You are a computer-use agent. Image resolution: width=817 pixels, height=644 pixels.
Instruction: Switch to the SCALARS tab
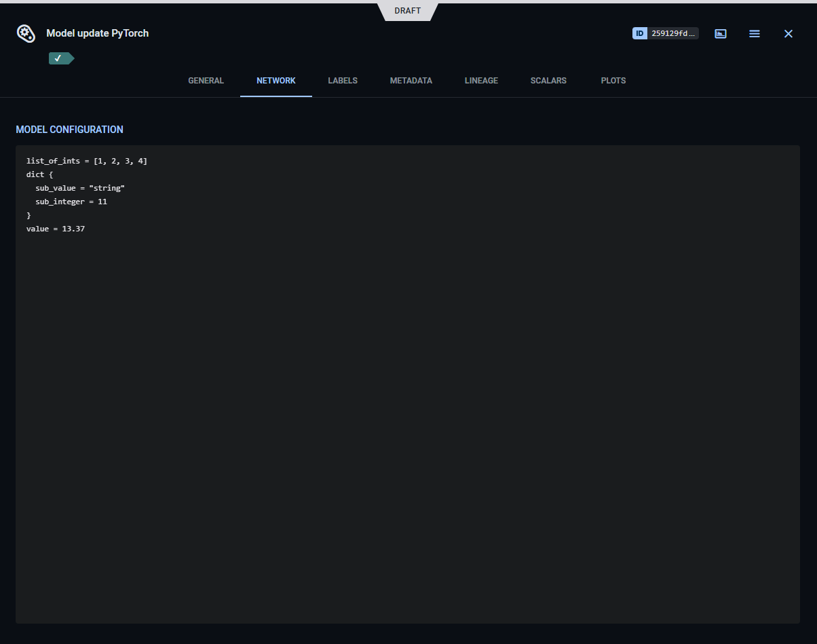point(548,80)
